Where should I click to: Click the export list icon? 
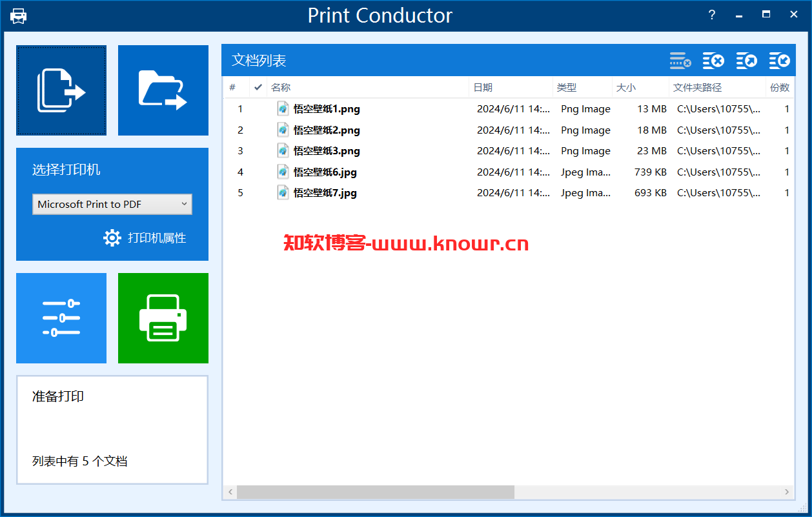pos(747,61)
